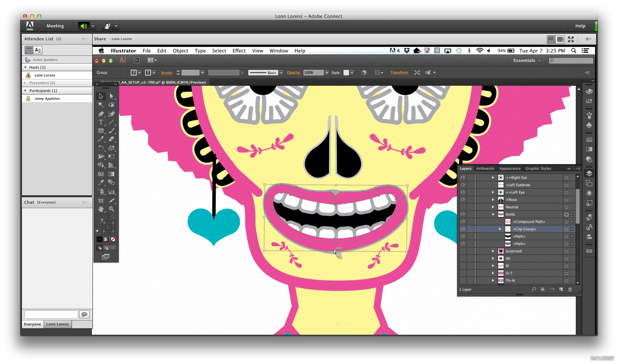The width and height of the screenshot is (618, 364).
Task: Click the chat message input field
Action: tap(51, 314)
